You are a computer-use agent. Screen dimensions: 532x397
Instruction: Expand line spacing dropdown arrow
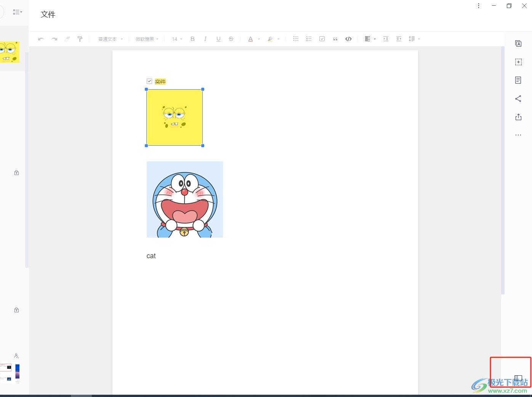click(x=419, y=39)
